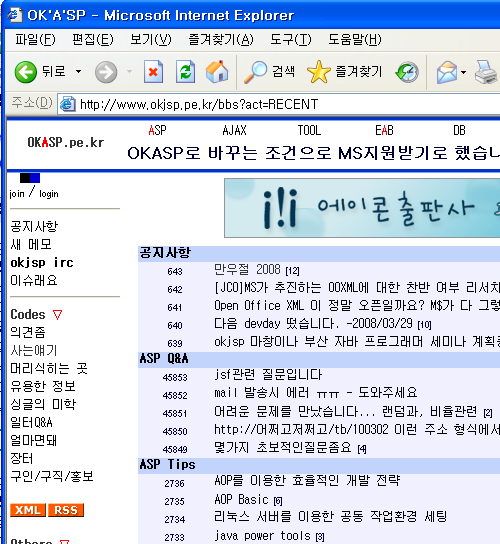Viewport: 500px width, 544px height.
Task: Open 머리식히는 곳 link
Action: (49, 368)
